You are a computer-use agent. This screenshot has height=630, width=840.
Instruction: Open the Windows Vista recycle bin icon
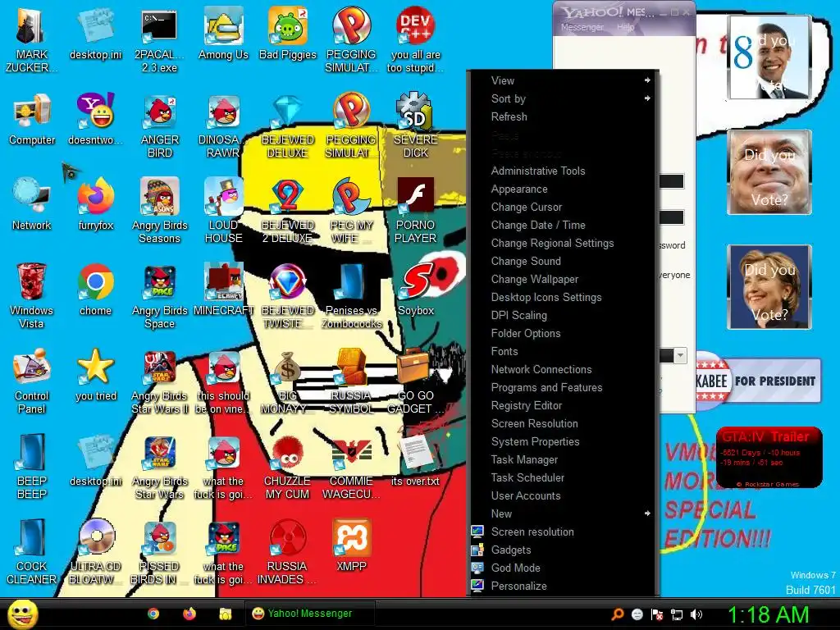[32, 294]
